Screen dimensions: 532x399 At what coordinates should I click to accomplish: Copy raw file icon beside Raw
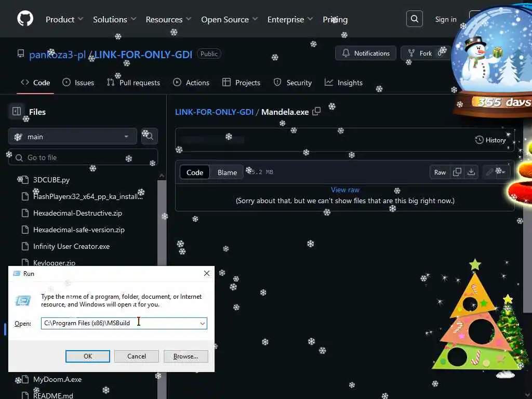[x=457, y=172]
